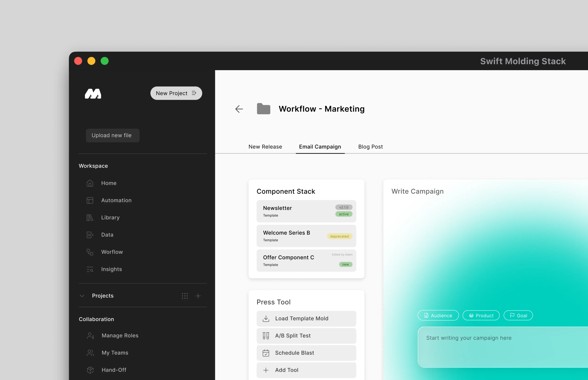The image size is (588, 380).
Task: Toggle the Goal chip
Action: 518,315
